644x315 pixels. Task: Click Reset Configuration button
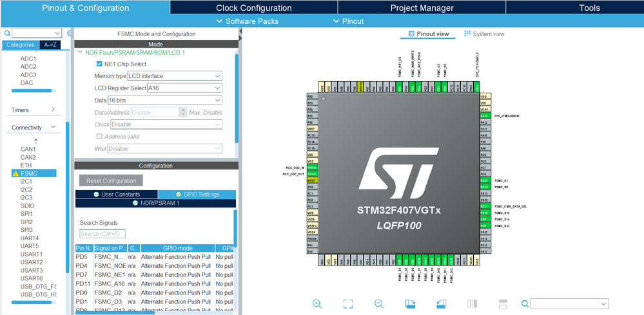111,180
